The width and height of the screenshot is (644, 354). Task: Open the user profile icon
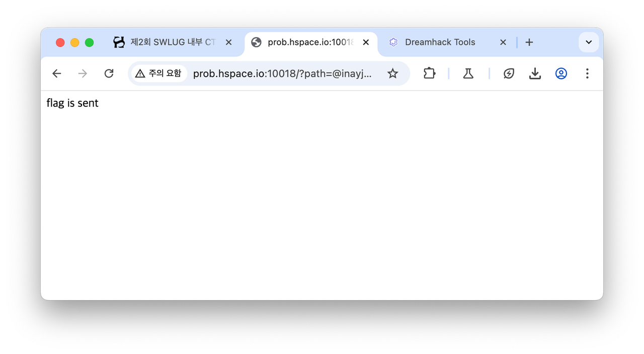click(561, 74)
